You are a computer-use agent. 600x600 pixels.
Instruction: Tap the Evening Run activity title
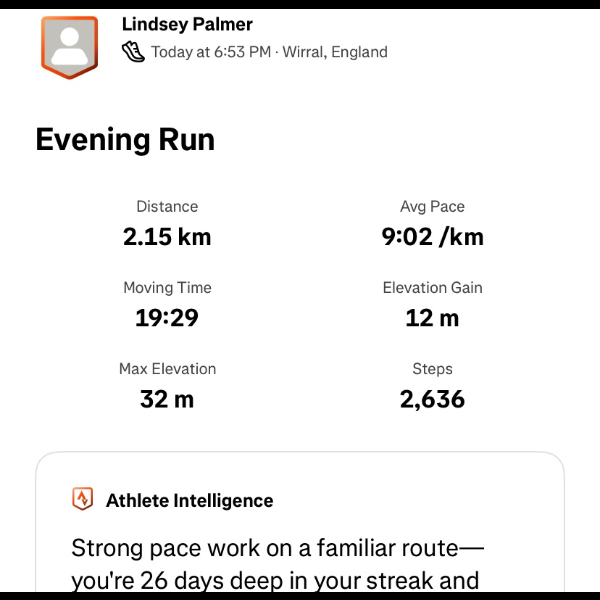tap(125, 139)
